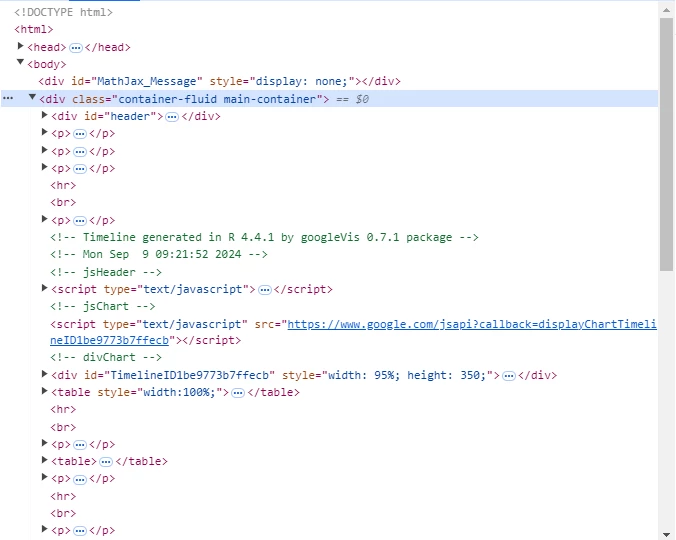676x540 pixels.
Task: Click the ellipsis badge in the TimelineID div row
Action: [x=509, y=376]
